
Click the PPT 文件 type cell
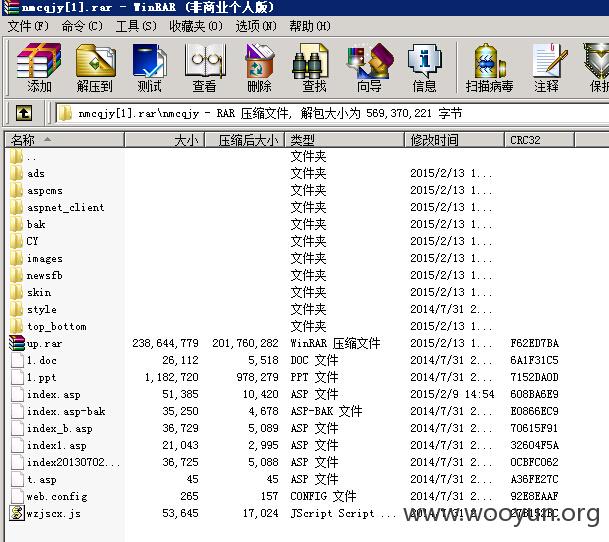(314, 378)
